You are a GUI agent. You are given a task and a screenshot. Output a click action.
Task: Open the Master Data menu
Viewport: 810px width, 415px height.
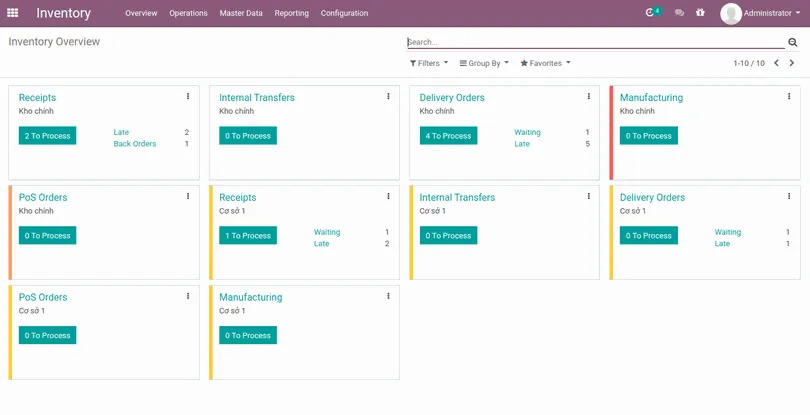241,13
